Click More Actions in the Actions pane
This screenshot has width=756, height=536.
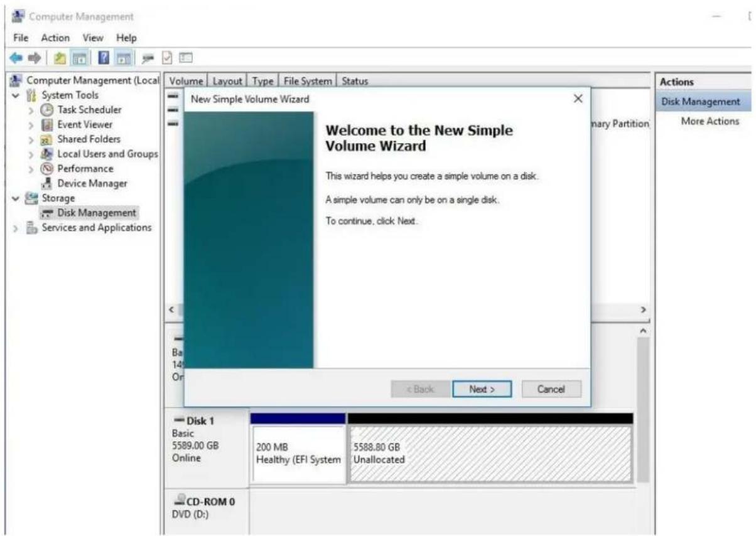tap(710, 121)
